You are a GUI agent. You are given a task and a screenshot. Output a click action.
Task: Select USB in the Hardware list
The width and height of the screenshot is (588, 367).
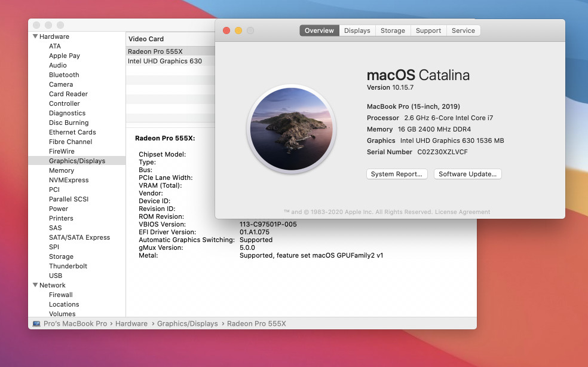coord(56,276)
